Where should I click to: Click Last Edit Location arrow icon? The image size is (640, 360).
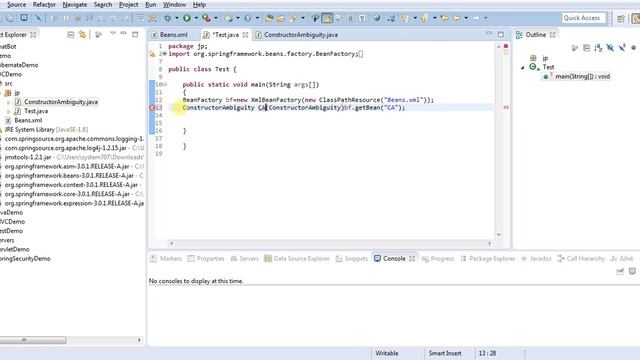(444, 18)
